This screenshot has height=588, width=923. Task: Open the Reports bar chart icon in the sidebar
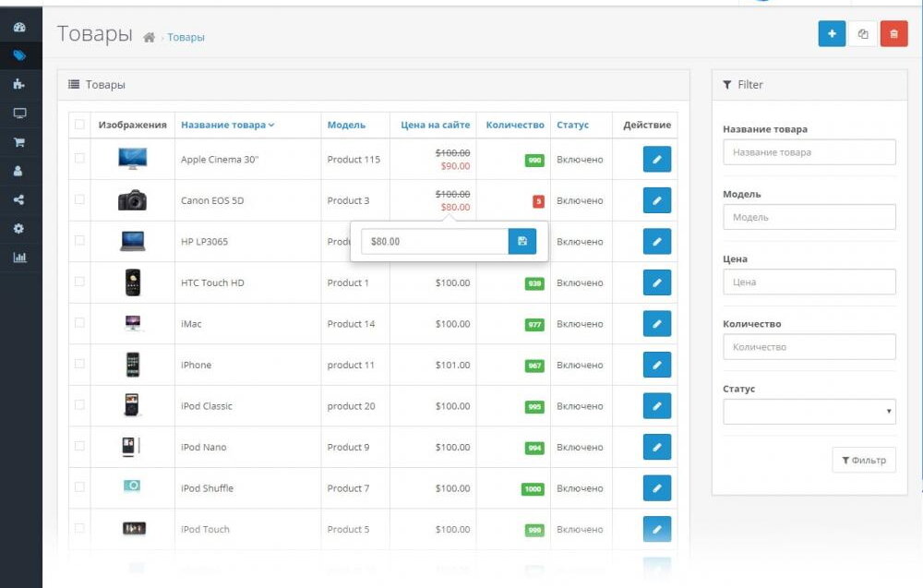tap(19, 258)
